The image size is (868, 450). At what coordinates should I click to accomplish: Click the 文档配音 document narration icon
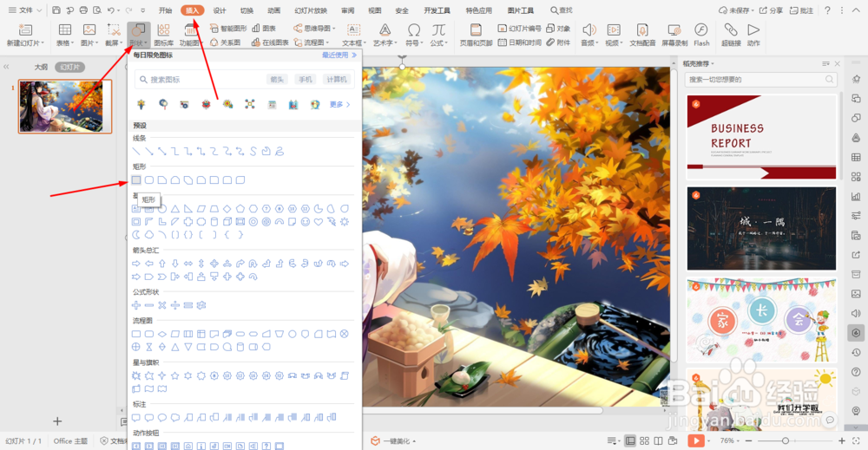pyautogui.click(x=642, y=35)
